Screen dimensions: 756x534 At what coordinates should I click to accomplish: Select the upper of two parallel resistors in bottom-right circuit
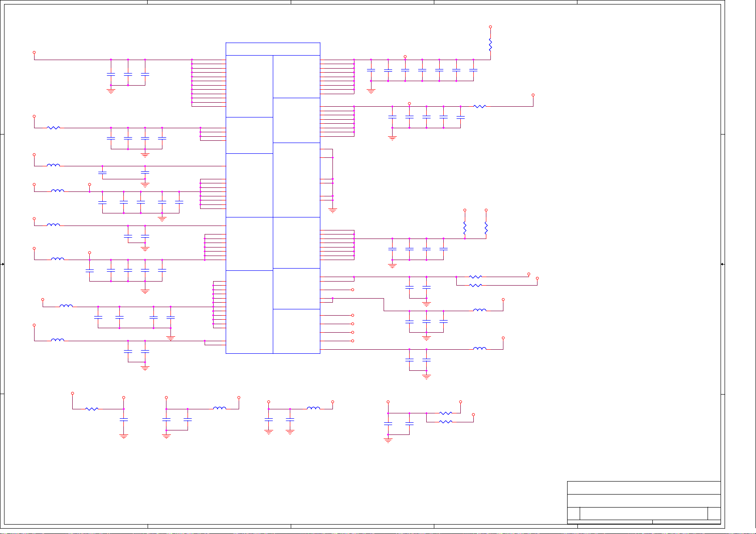[446, 413]
